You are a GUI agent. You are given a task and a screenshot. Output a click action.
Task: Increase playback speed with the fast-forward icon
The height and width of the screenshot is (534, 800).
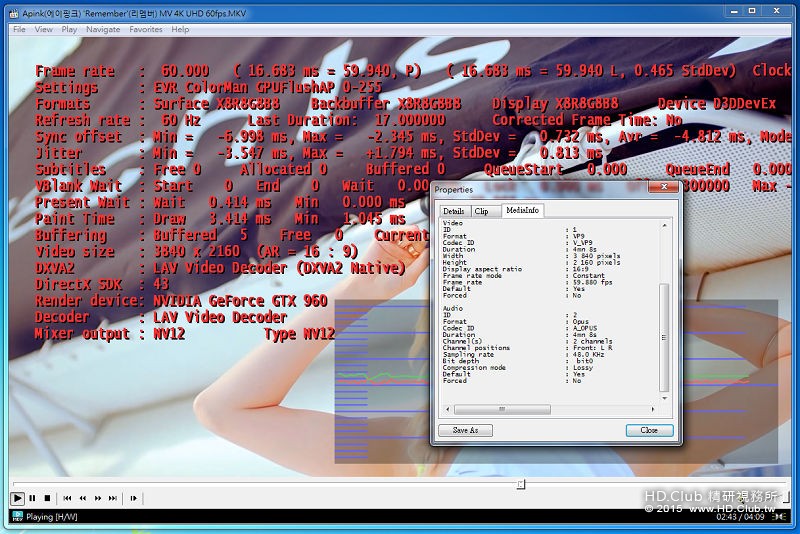[98, 498]
